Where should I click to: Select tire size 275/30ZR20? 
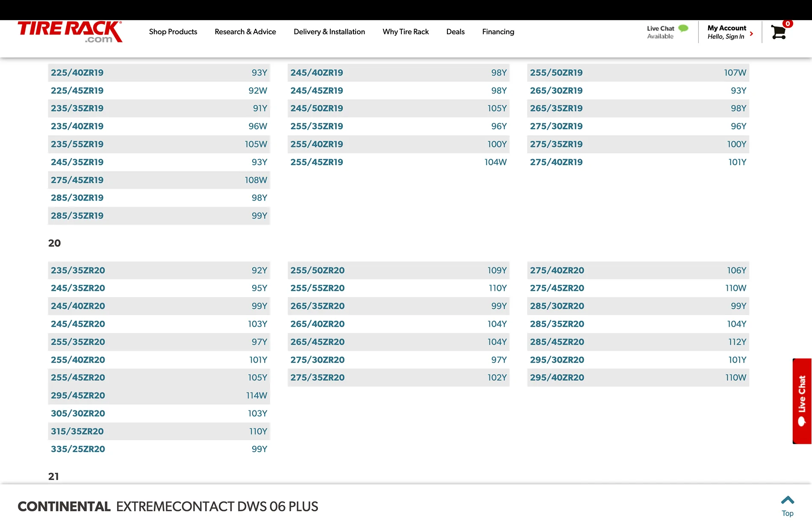[398, 360]
